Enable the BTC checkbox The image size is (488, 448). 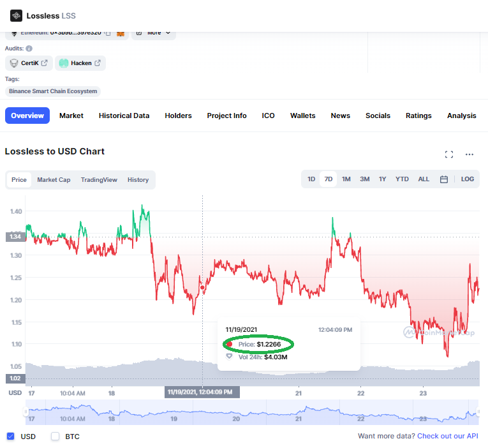[55, 436]
